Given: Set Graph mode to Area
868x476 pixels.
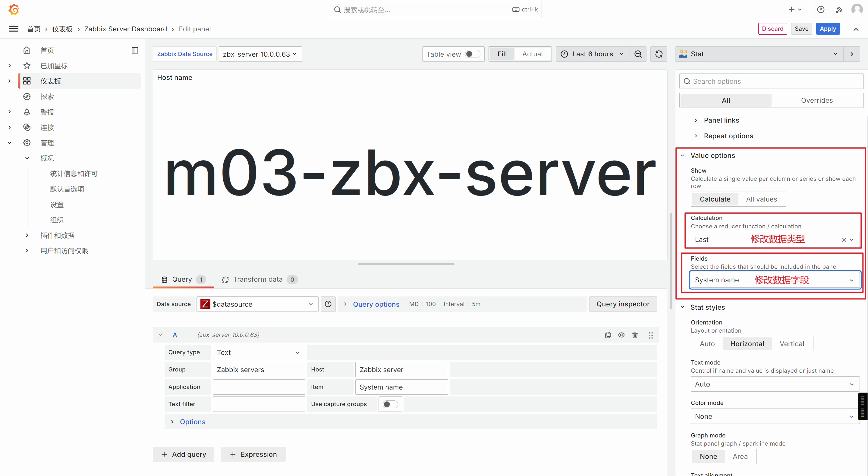Looking at the screenshot, I should pos(740,456).
